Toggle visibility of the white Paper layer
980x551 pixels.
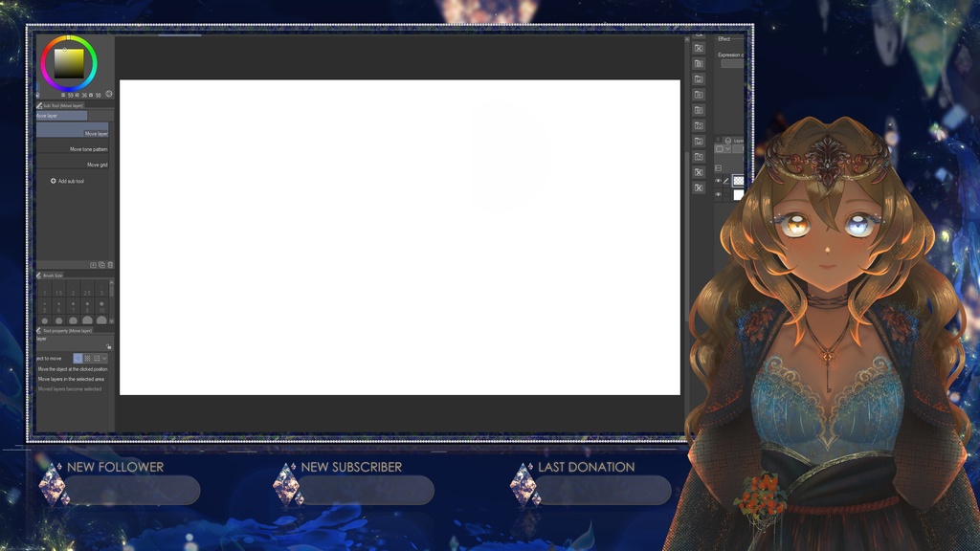[718, 194]
